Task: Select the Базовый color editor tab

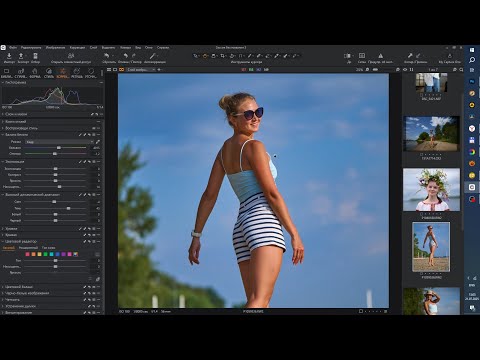Action: 9,248
